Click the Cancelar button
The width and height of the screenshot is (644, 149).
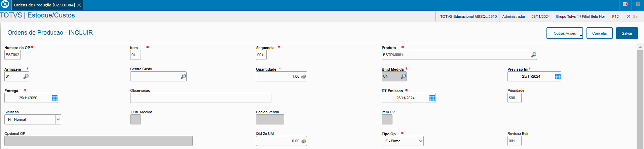pyautogui.click(x=599, y=33)
